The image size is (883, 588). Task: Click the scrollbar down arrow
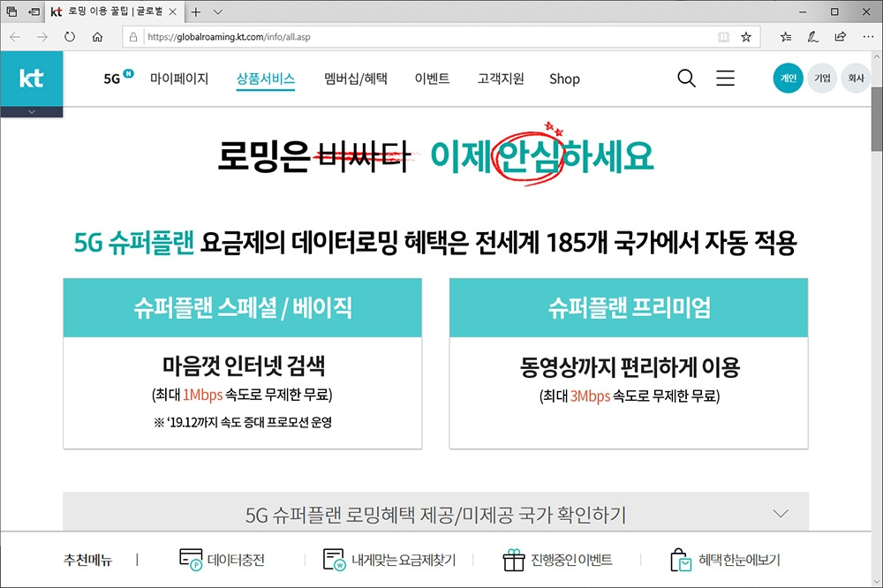tap(877, 581)
